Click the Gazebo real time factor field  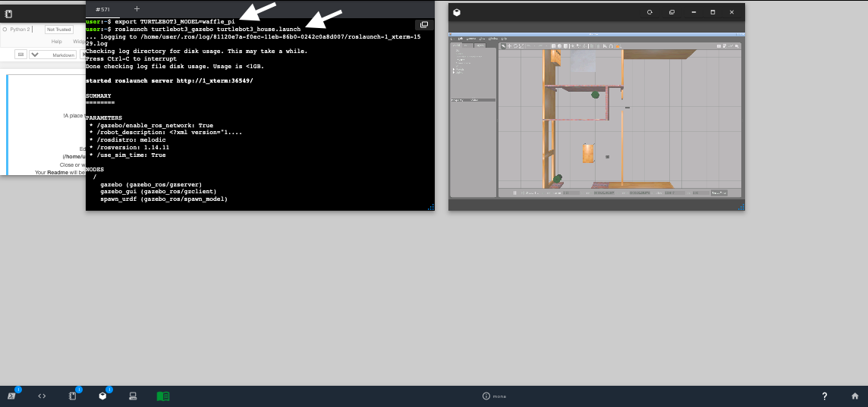pos(571,193)
